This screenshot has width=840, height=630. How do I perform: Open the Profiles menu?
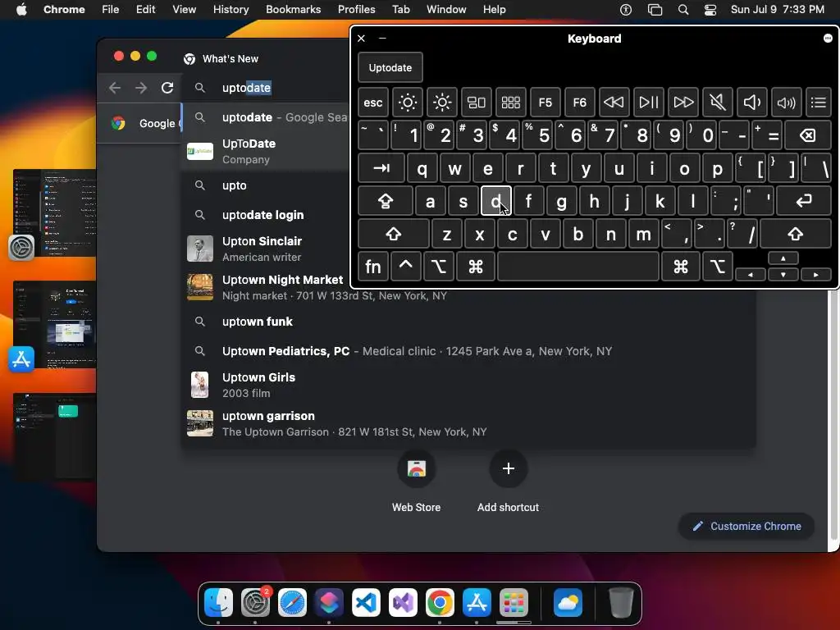356,9
